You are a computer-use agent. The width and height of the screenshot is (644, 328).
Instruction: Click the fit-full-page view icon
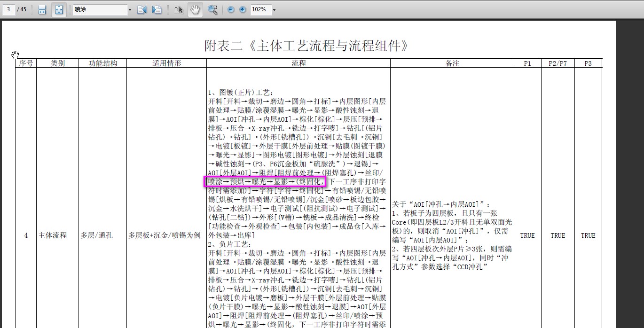(x=58, y=9)
